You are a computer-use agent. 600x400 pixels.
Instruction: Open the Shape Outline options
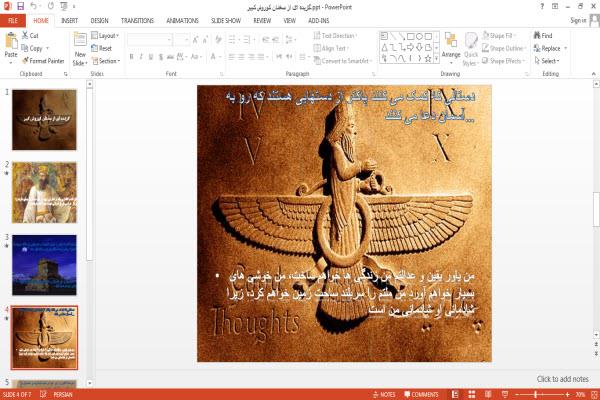tap(504, 48)
